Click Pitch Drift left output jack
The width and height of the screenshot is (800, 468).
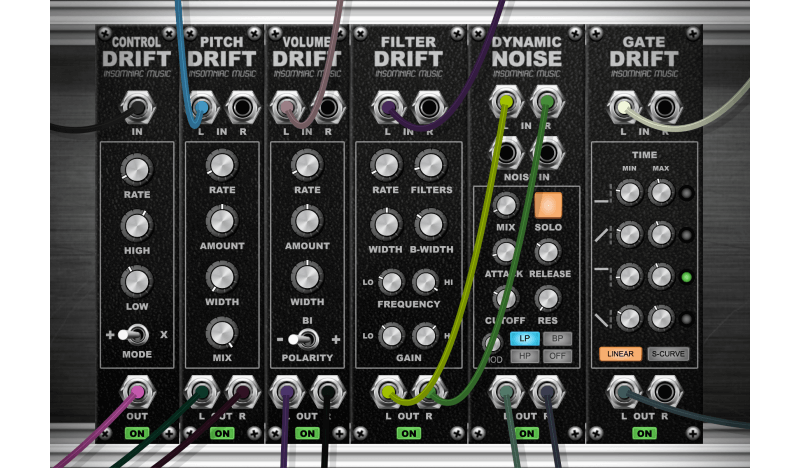202,392
